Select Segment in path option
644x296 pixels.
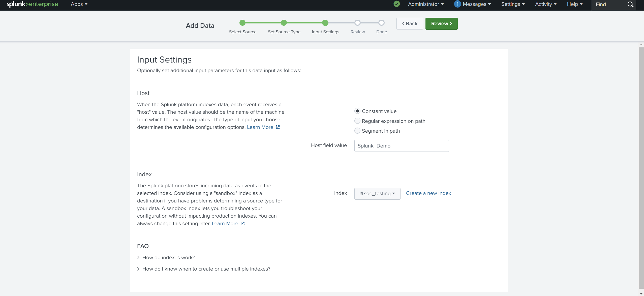pyautogui.click(x=357, y=131)
